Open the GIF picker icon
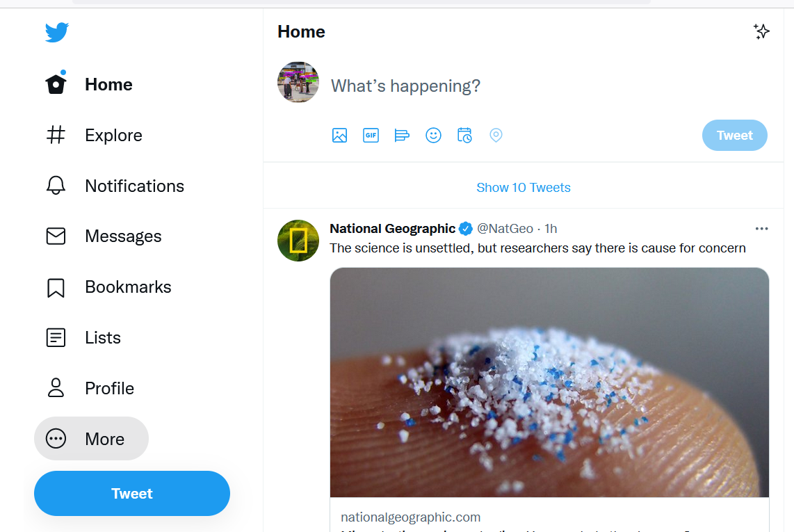Image resolution: width=794 pixels, height=532 pixels. (x=371, y=136)
